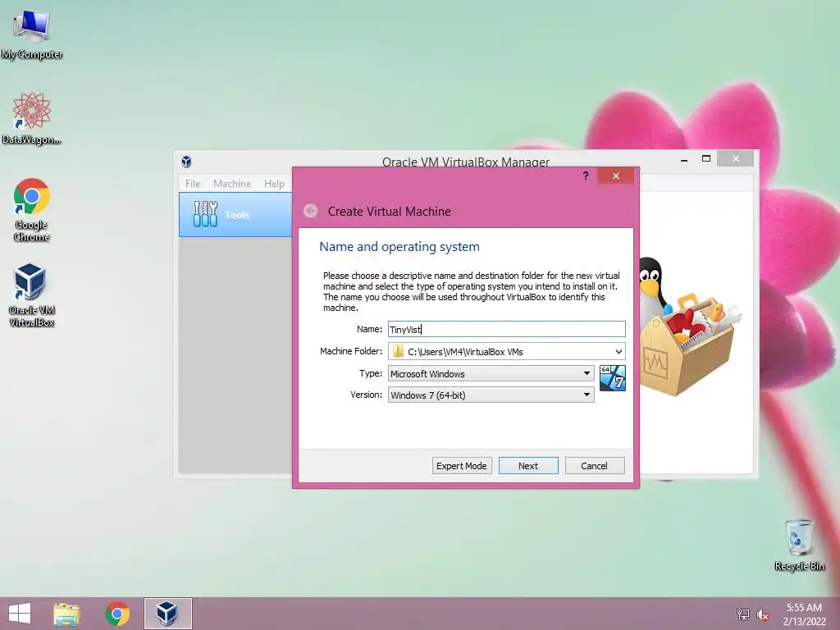The image size is (840, 630).
Task: Open Chrome from the taskbar
Action: [117, 614]
